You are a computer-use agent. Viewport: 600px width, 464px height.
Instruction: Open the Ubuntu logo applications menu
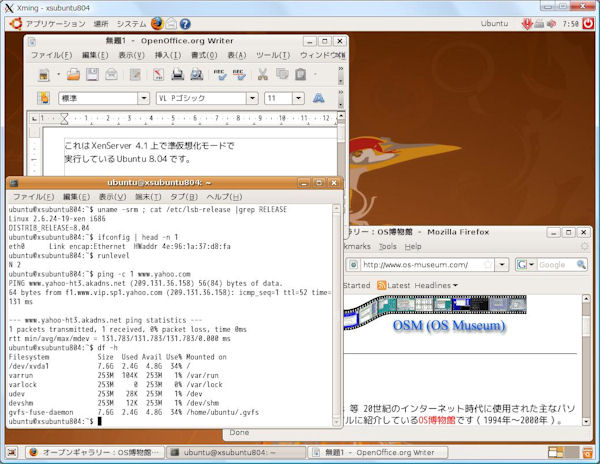click(x=16, y=24)
